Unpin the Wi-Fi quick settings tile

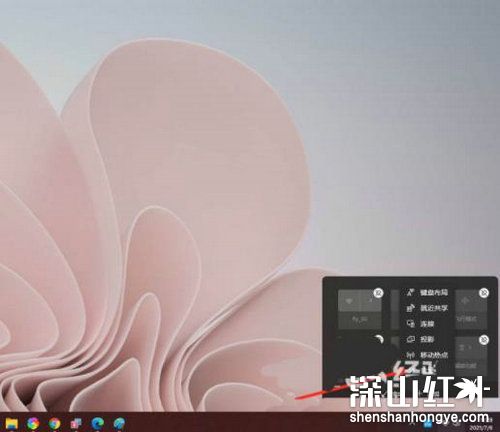click(x=378, y=293)
